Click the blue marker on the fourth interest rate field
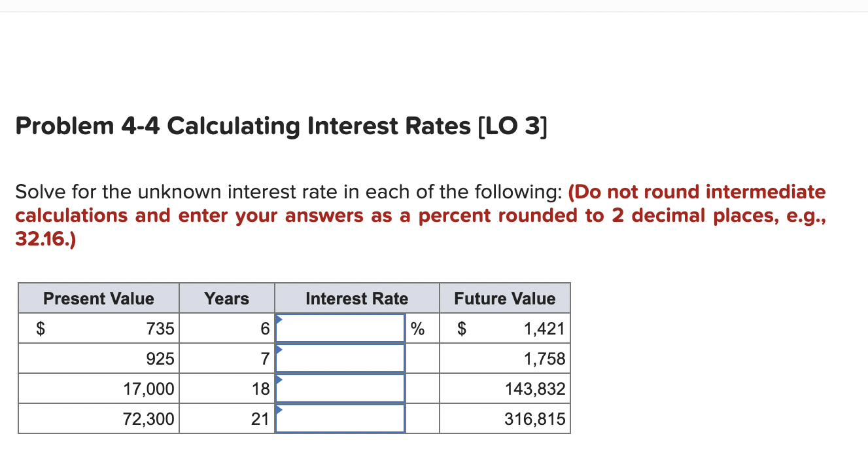 (x=280, y=410)
